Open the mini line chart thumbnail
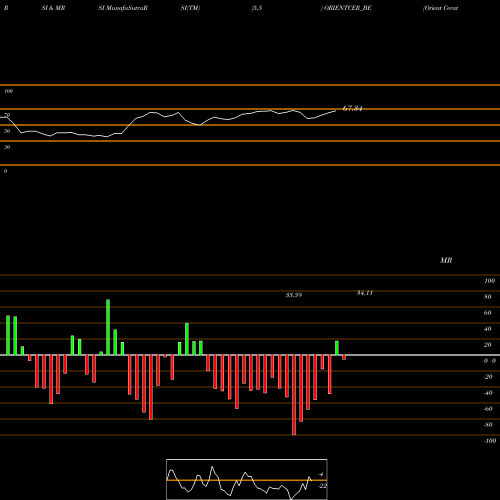The height and width of the screenshot is (500, 500). coord(247,479)
